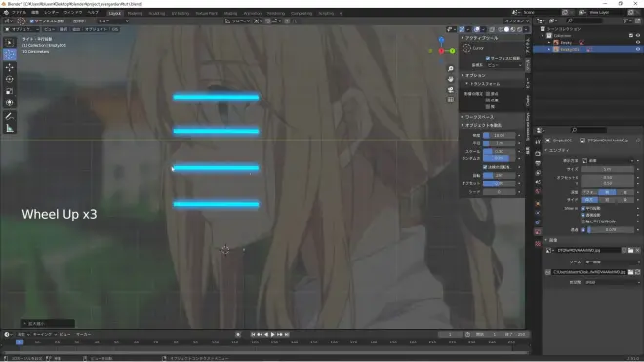The image size is (644, 362).
Task: Select the Select Box tool in left toolbar
Action: tap(10, 42)
